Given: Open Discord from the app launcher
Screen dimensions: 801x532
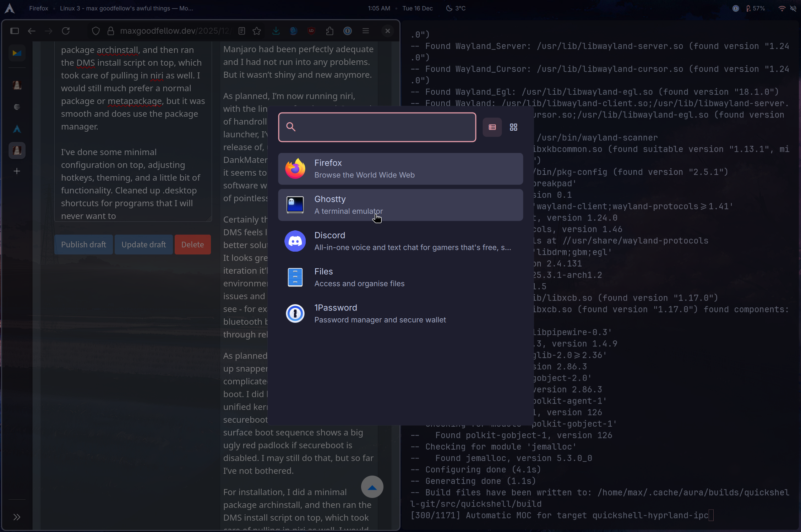Looking at the screenshot, I should [x=400, y=241].
